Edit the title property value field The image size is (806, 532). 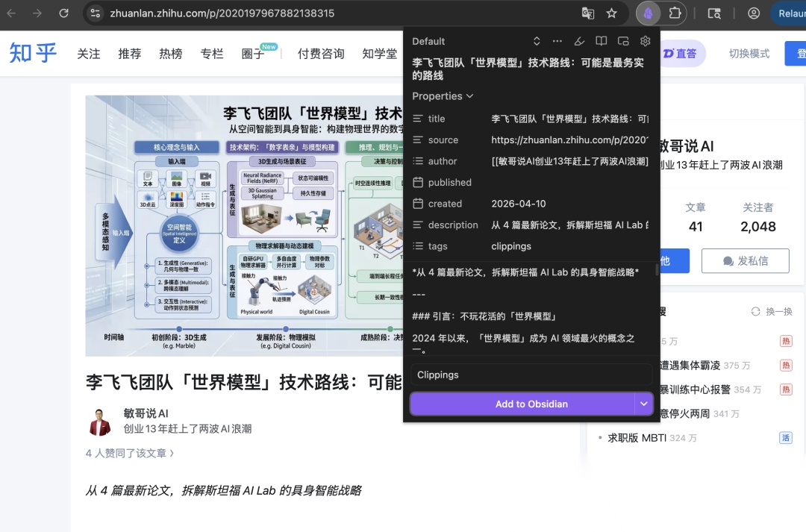(569, 119)
